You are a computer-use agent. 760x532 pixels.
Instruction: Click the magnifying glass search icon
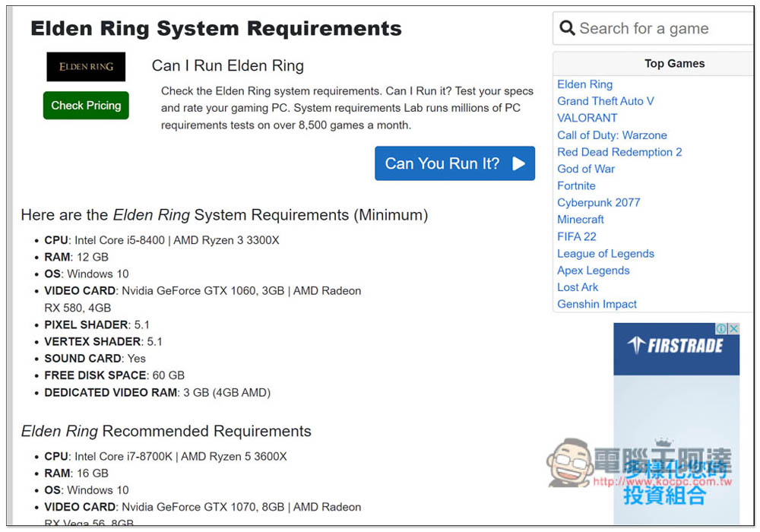point(567,28)
